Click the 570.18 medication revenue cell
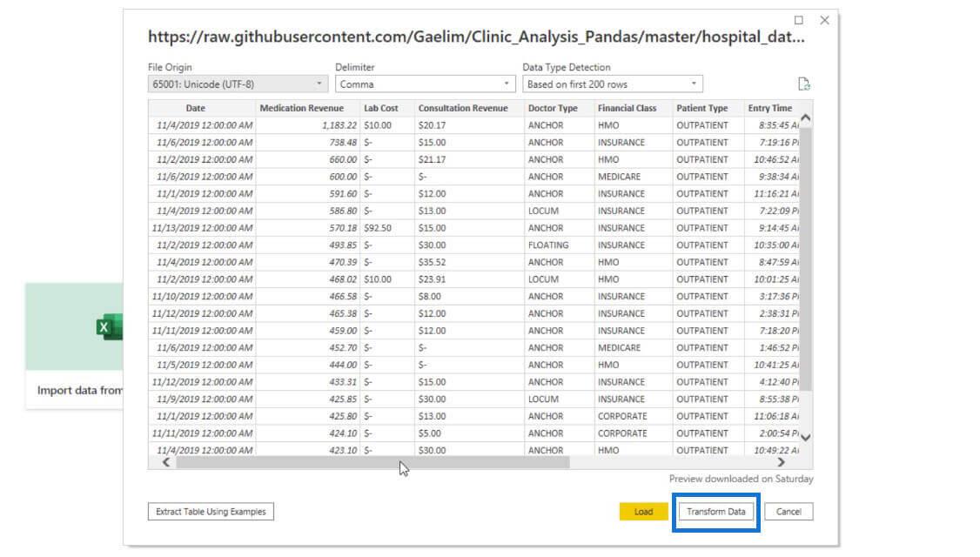980x557 pixels. [x=308, y=228]
